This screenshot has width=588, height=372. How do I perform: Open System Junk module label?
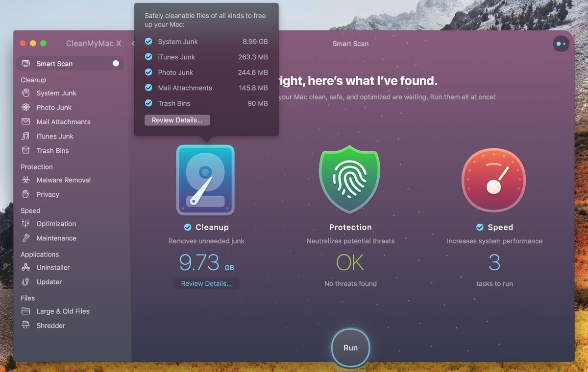tap(56, 93)
